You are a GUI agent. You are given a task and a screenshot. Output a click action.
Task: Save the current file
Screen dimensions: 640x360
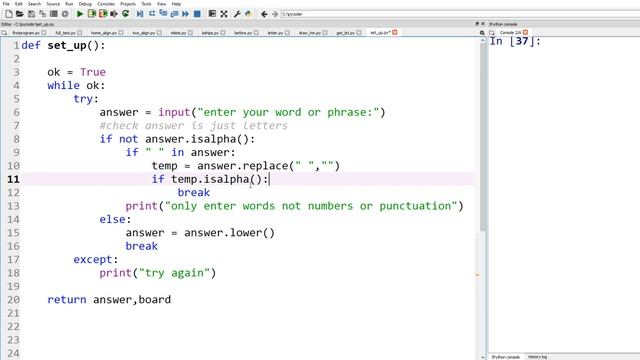click(31, 14)
